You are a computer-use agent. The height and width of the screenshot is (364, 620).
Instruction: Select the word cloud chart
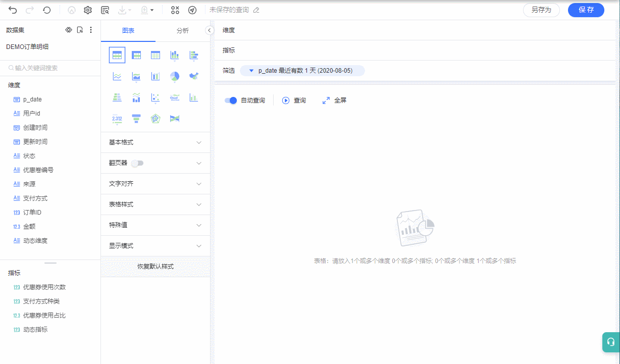(x=174, y=97)
